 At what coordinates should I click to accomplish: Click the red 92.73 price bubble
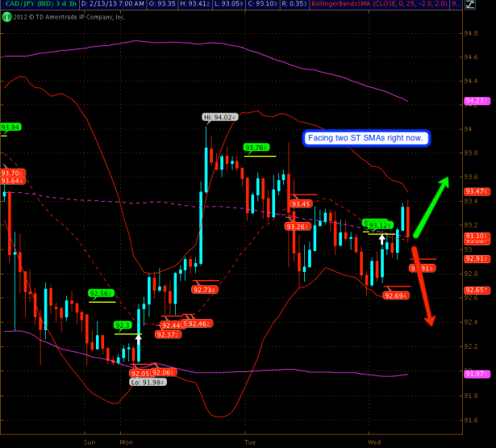point(204,289)
